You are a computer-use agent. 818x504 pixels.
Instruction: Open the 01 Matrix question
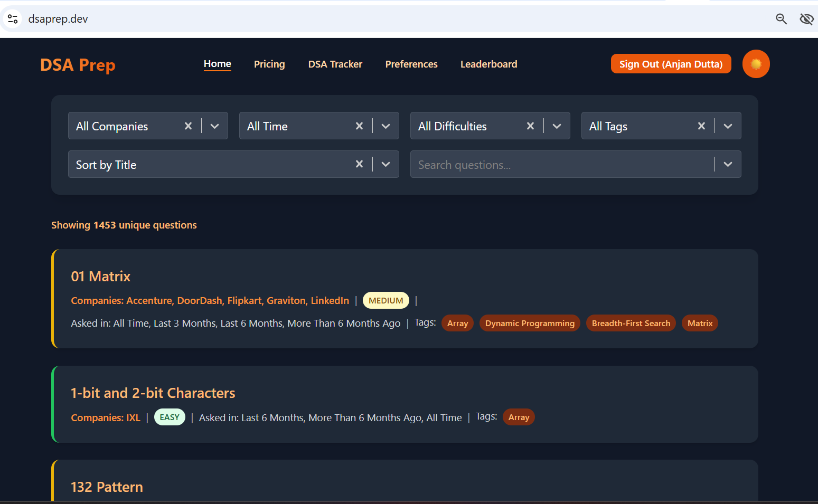click(100, 277)
